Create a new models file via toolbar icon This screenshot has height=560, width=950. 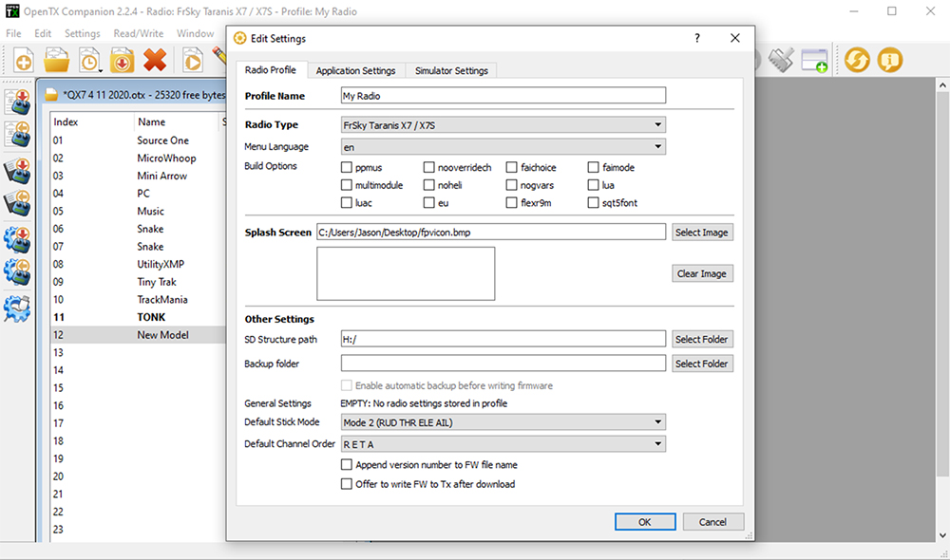tap(23, 61)
